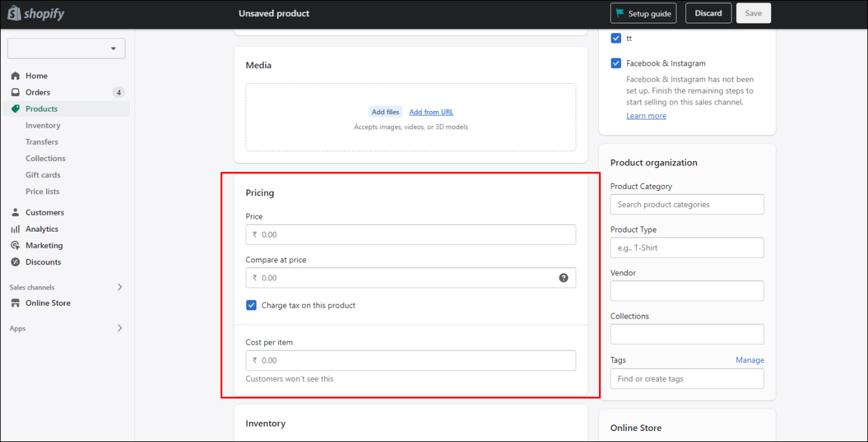
Task: Click the Add from URL link
Action: coord(431,112)
